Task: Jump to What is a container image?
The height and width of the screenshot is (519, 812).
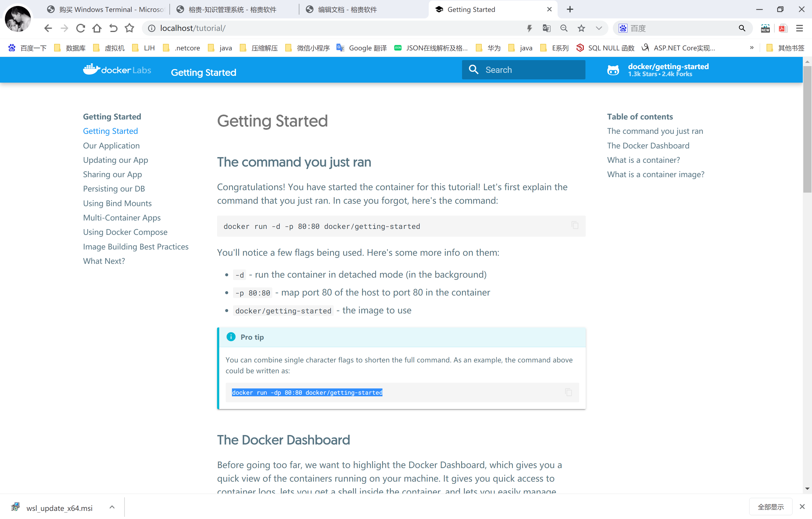Action: point(656,174)
